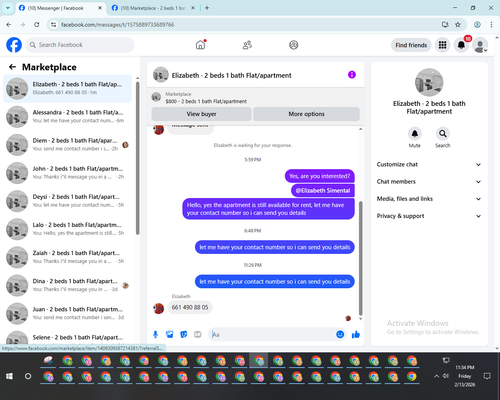The width and height of the screenshot is (500, 400).
Task: Open Juan conversation in the list
Action: (x=67, y=314)
